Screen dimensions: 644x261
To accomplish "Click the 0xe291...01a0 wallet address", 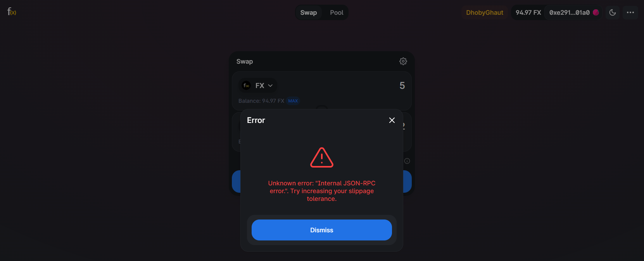I will click(570, 12).
